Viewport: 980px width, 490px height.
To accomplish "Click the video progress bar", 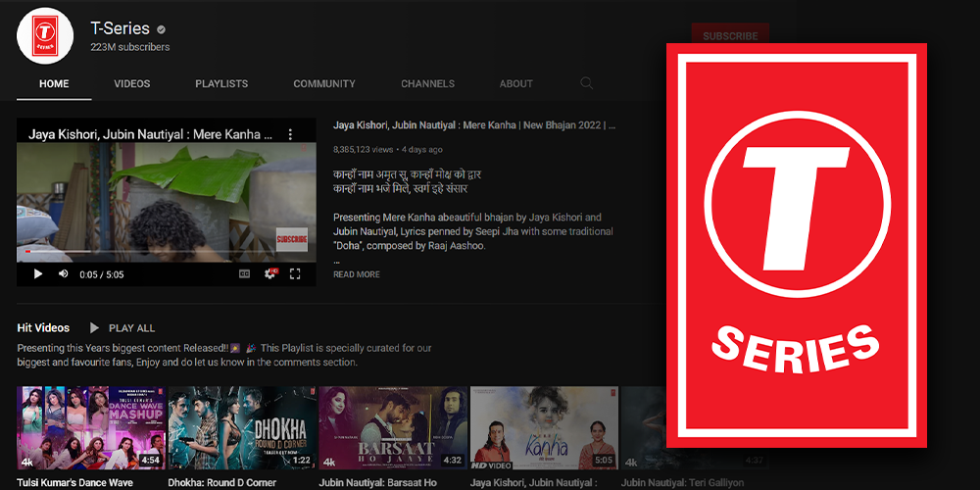I will pos(167,251).
